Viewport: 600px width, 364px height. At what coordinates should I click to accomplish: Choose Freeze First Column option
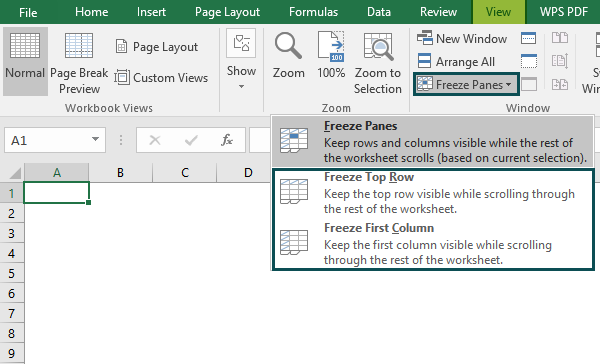point(433,244)
